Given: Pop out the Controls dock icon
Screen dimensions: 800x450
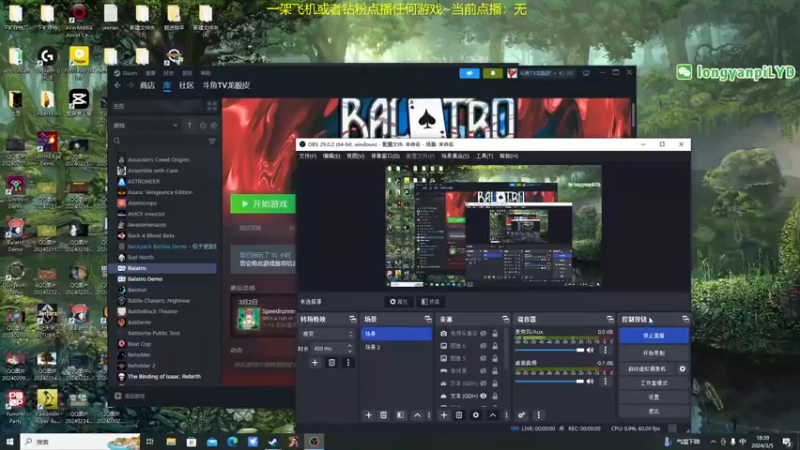Looking at the screenshot, I should [x=685, y=319].
